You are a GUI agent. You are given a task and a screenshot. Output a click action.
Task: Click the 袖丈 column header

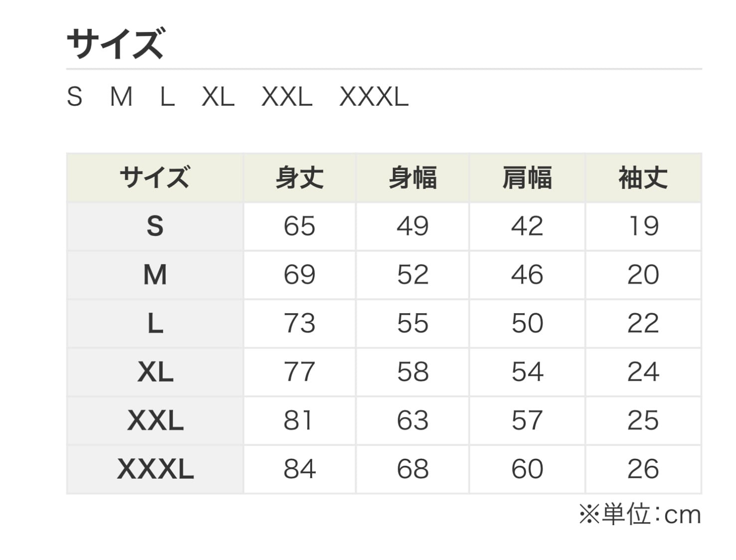point(643,178)
